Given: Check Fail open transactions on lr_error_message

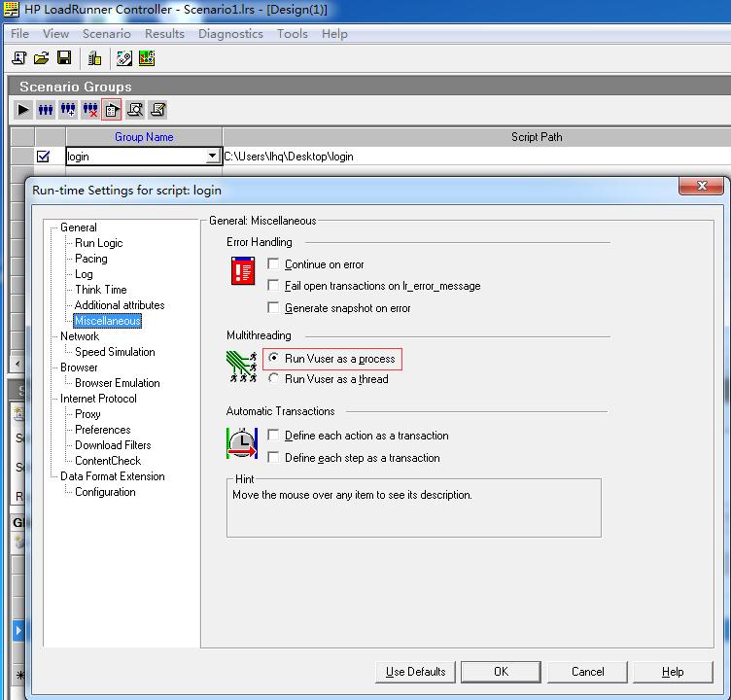Looking at the screenshot, I should coord(274,286).
